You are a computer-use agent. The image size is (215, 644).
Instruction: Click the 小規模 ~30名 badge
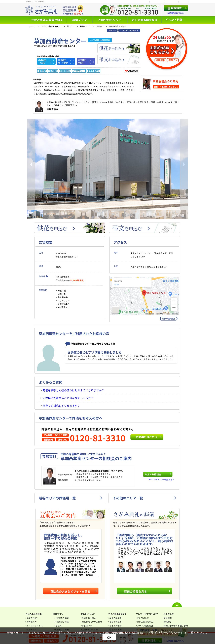point(46,62)
